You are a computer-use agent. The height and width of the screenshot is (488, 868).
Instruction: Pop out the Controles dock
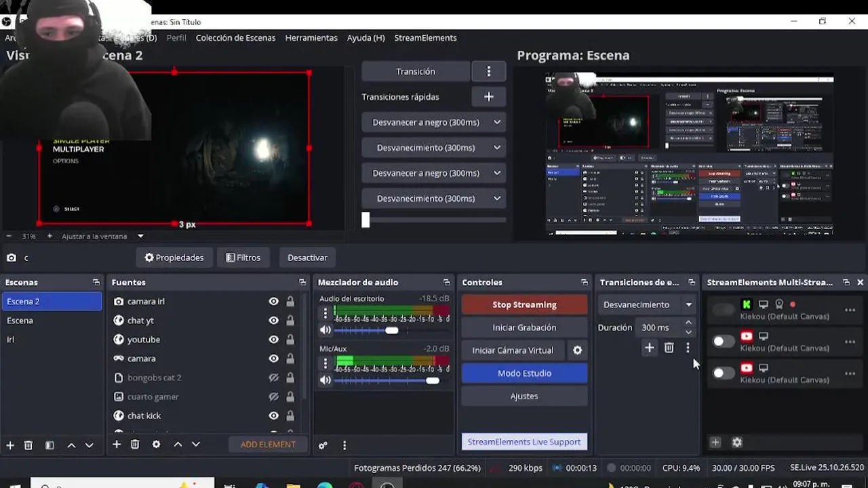pos(585,282)
